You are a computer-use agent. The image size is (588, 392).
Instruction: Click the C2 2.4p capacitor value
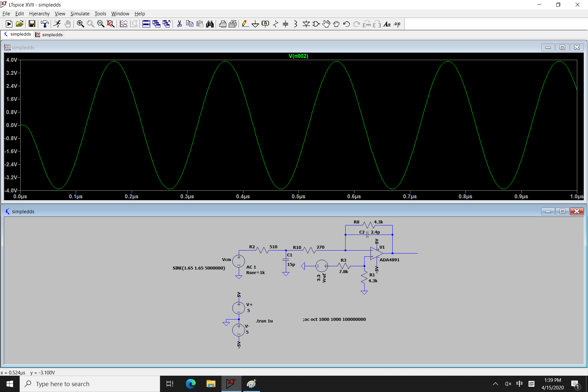[375, 232]
